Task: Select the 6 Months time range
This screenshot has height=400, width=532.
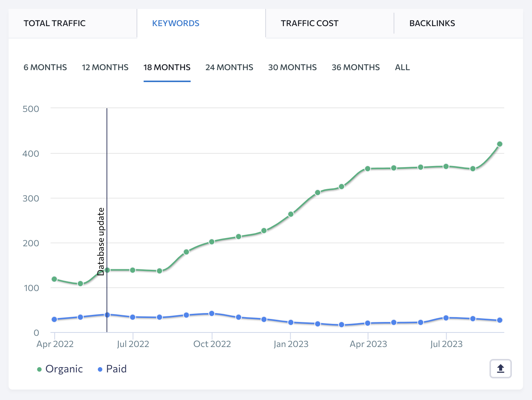Action: tap(45, 67)
